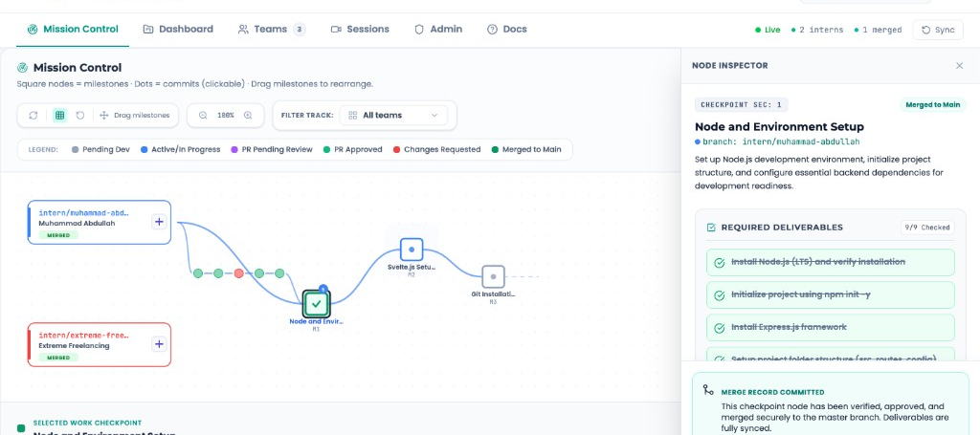Click the Selected Work Checkpoint green square icon
980x435 pixels.
[x=21, y=428]
